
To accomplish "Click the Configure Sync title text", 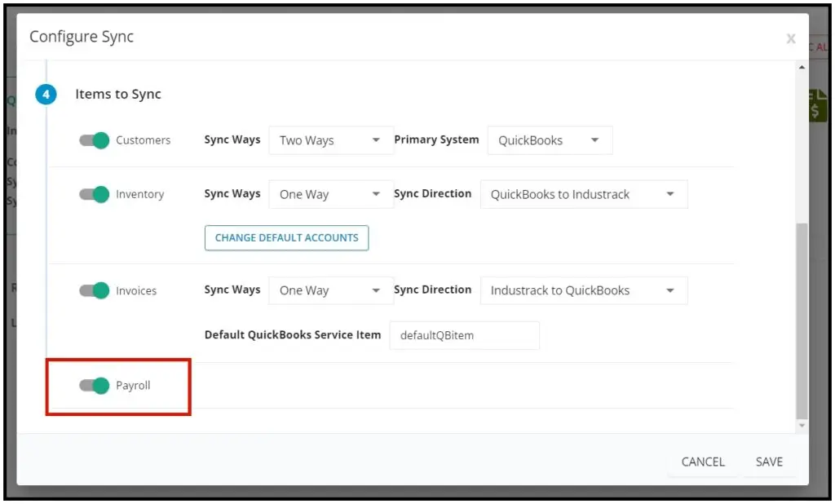I will pos(82,36).
